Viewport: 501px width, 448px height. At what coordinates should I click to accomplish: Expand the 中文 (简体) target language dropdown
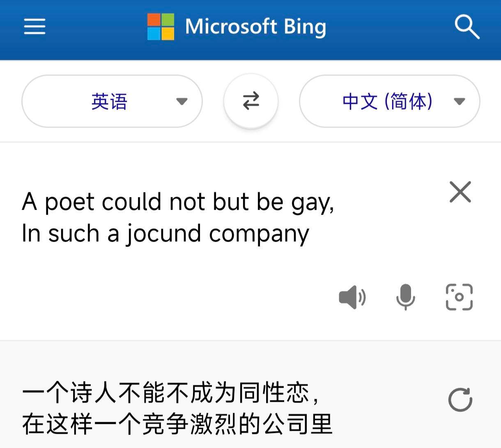tap(389, 101)
